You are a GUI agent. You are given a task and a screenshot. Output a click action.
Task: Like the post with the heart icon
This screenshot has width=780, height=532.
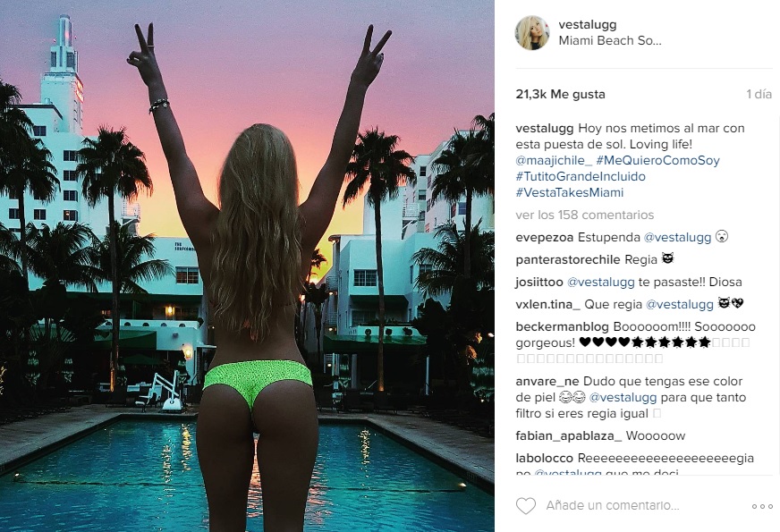tap(526, 506)
